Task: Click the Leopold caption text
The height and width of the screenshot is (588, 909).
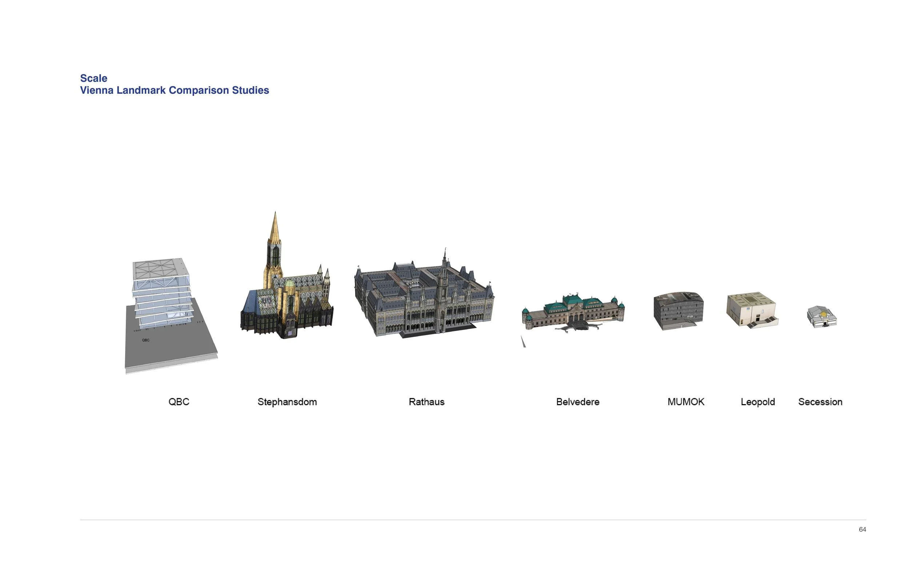Action: [x=758, y=402]
